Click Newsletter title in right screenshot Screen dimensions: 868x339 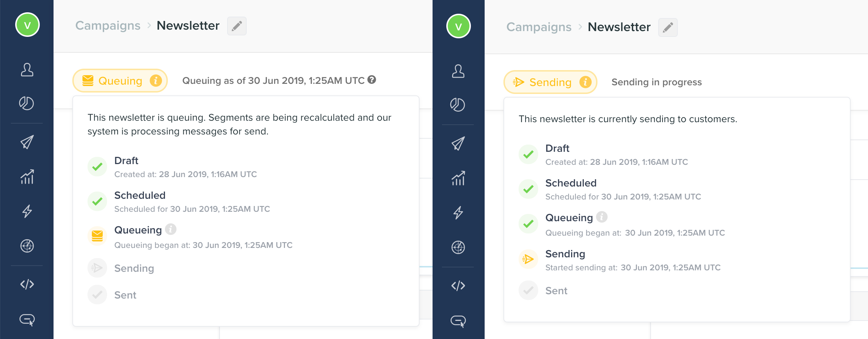coord(619,27)
